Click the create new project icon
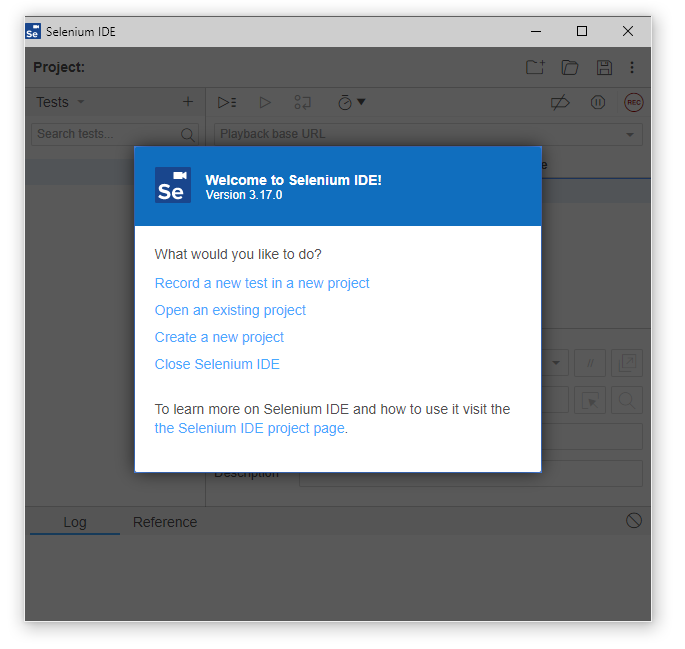The image size is (685, 649). [x=535, y=68]
